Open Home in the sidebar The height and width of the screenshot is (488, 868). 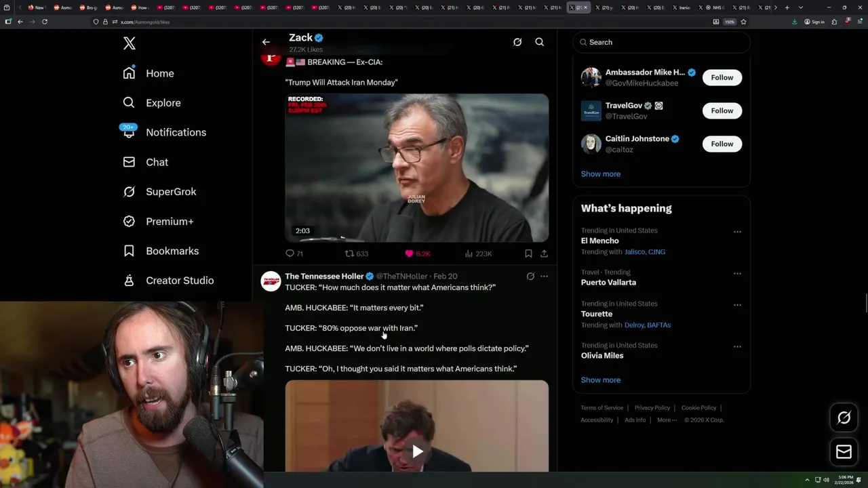coord(149,73)
